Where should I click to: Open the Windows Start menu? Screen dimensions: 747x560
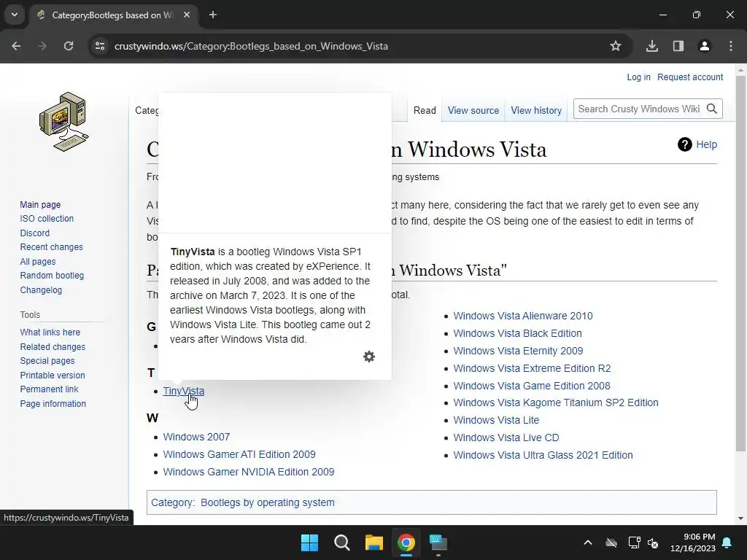click(309, 542)
